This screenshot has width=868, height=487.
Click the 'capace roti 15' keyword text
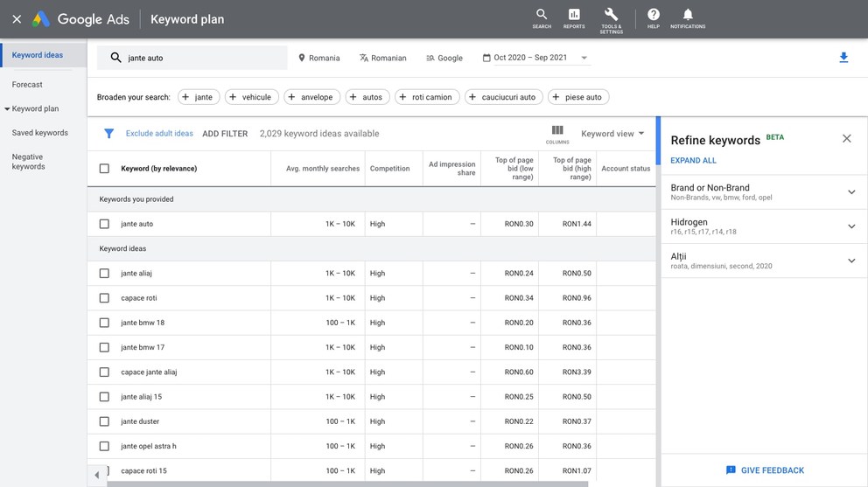(143, 470)
